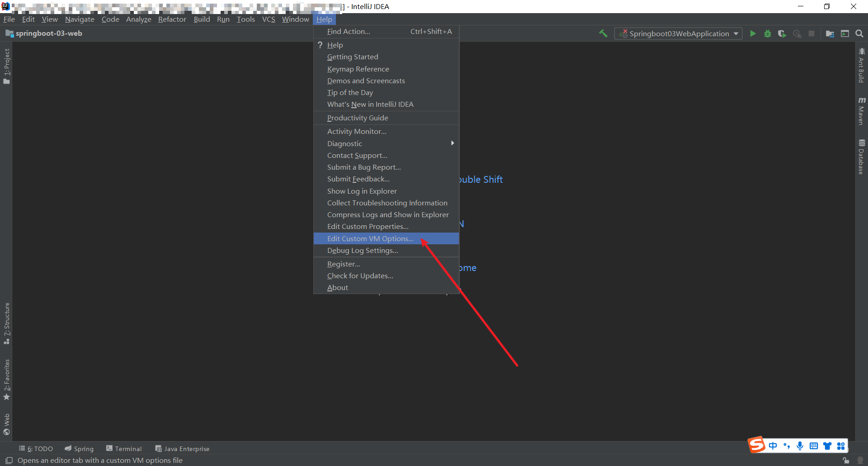Open the Run Anything toolbar icon
Viewport: 868px width, 466px height.
point(844,33)
